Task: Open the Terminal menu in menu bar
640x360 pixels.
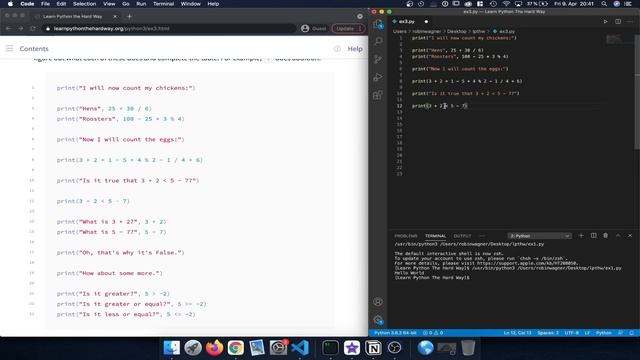Action: click(163, 4)
